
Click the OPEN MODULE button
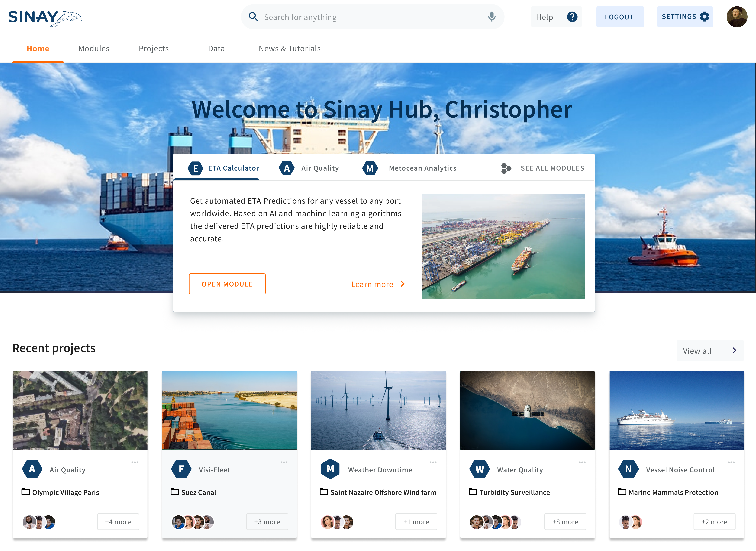click(x=227, y=284)
